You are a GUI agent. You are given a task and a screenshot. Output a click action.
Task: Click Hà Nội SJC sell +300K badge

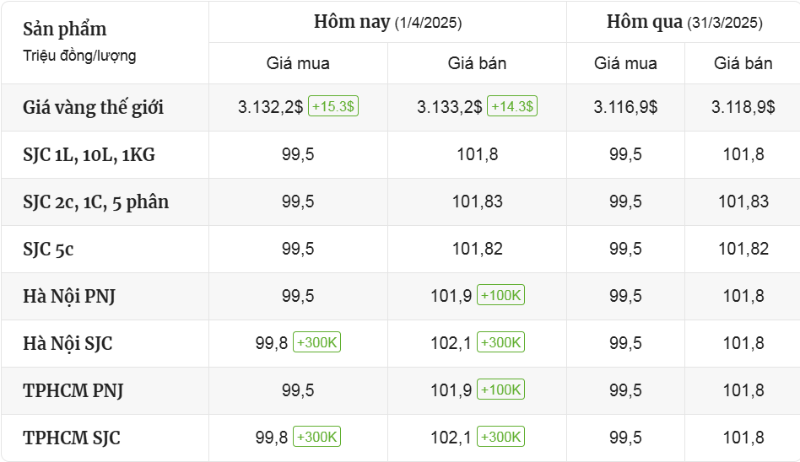(x=501, y=342)
